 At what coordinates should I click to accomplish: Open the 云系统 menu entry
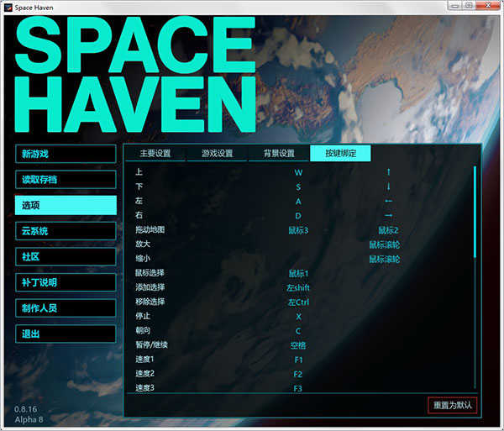pos(66,231)
